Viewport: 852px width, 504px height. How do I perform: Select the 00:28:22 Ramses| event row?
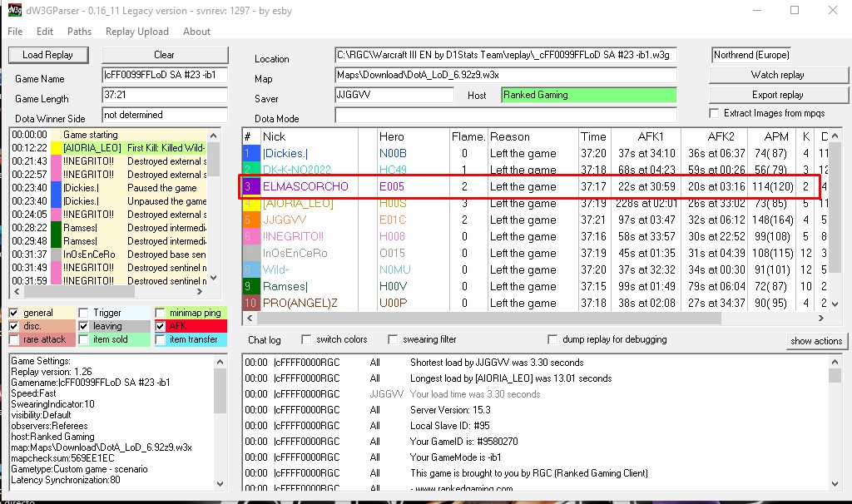coord(109,228)
